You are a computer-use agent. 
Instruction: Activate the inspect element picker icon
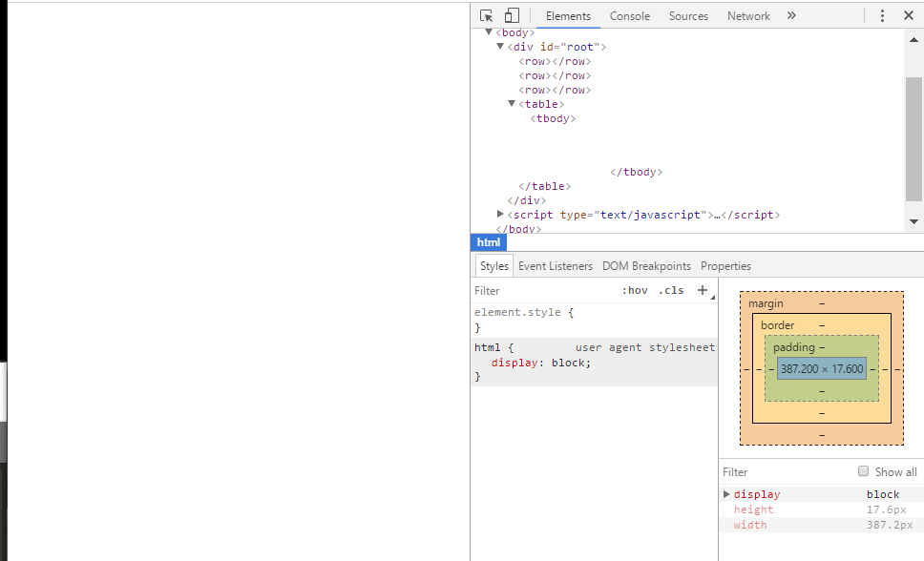(x=486, y=16)
